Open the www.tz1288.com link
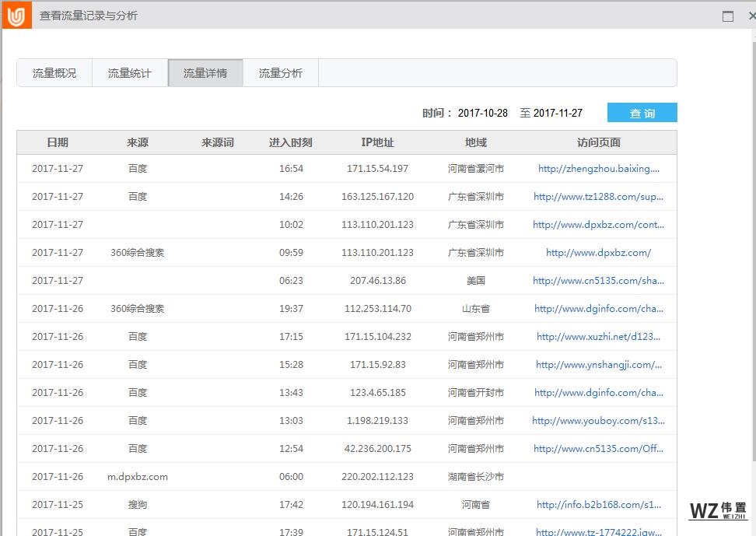The height and width of the screenshot is (536, 756). (597, 196)
